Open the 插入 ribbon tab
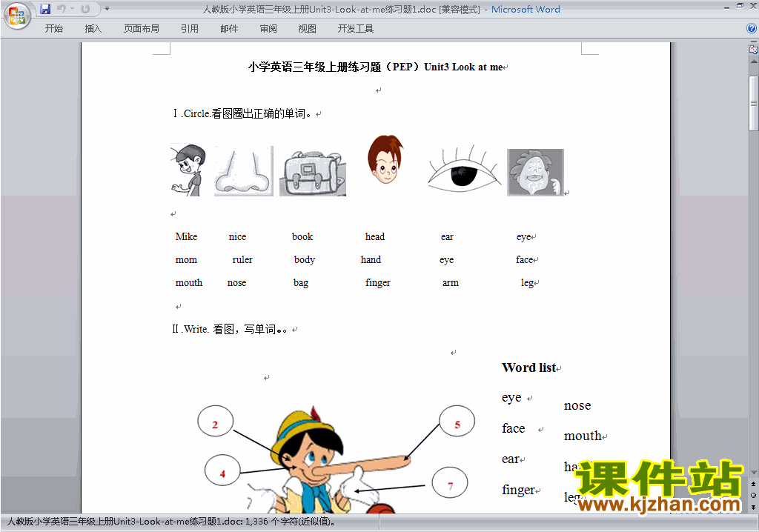 point(93,29)
